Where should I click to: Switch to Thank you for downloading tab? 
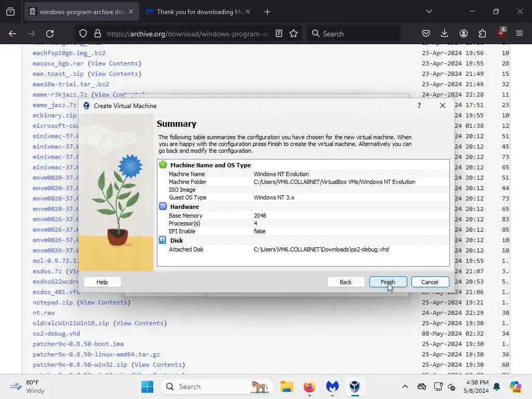(198, 12)
